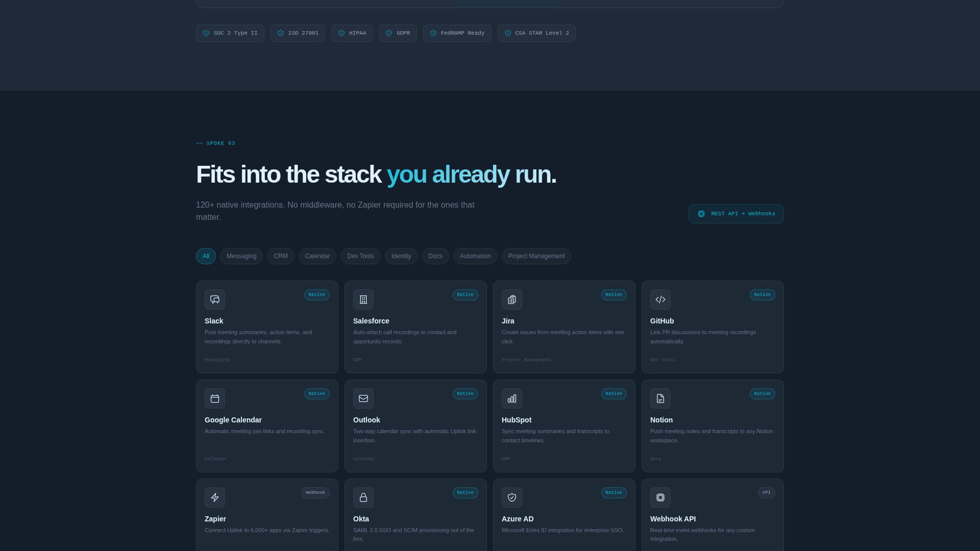Screen dimensions: 980x551
Task: Click the Docs tag on Notion card
Action: click(655, 459)
